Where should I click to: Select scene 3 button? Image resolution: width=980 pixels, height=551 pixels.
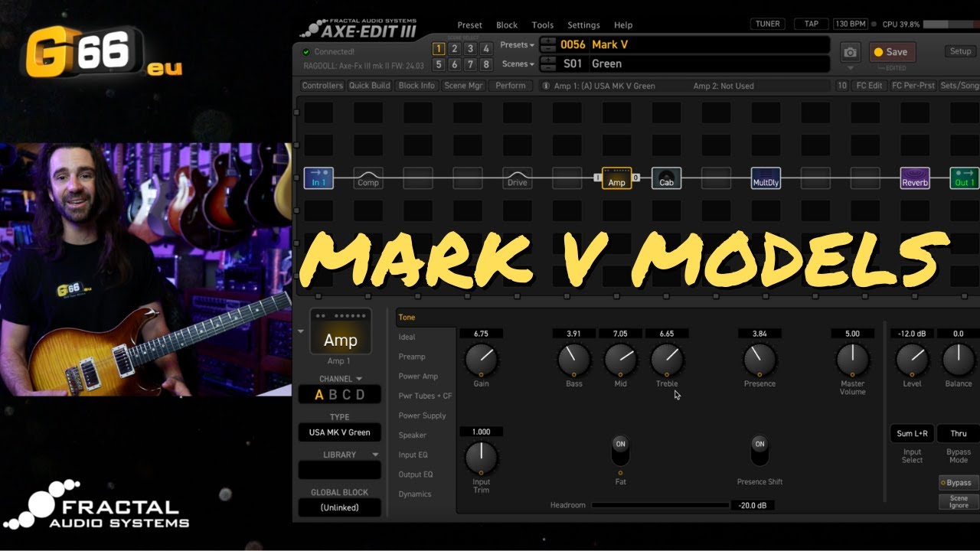pyautogui.click(x=470, y=49)
